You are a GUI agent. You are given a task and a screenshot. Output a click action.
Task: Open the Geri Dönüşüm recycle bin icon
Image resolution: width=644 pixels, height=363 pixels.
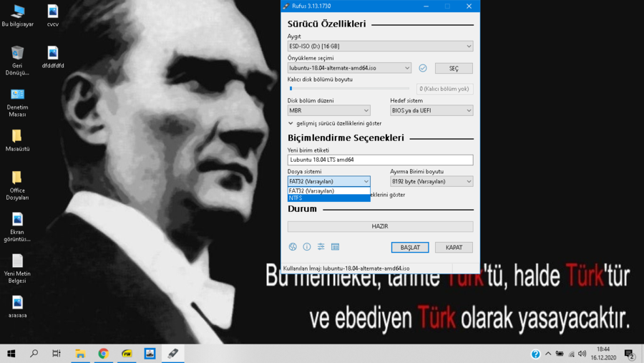pos(17,60)
